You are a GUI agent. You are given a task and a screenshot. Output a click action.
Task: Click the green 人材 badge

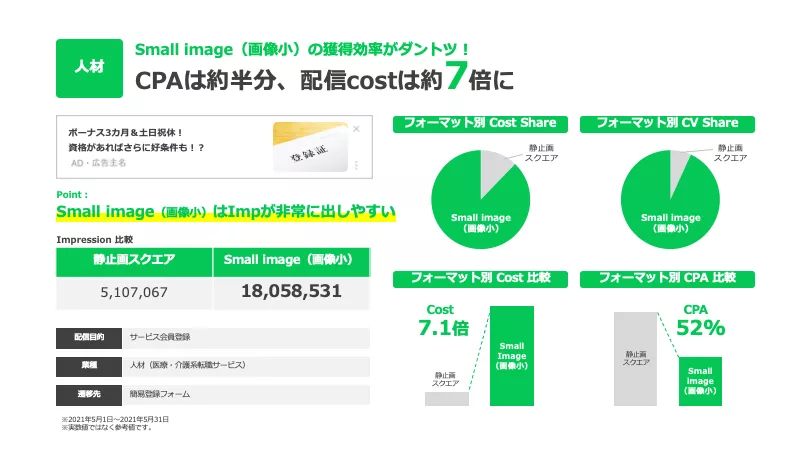(x=87, y=66)
